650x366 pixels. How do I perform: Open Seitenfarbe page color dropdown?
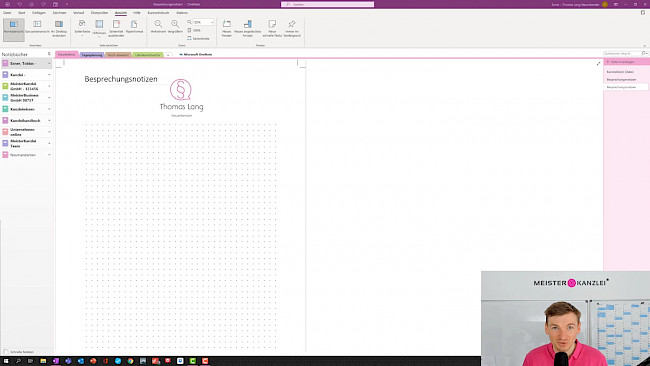pyautogui.click(x=82, y=27)
